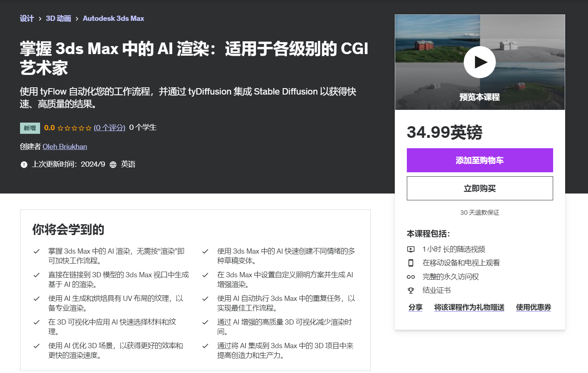
Task: Click the 0 个学生 text
Action: pyautogui.click(x=143, y=127)
